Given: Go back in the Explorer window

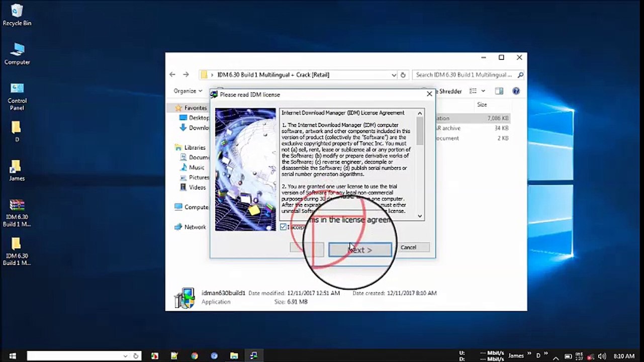Looking at the screenshot, I should pos(172,74).
